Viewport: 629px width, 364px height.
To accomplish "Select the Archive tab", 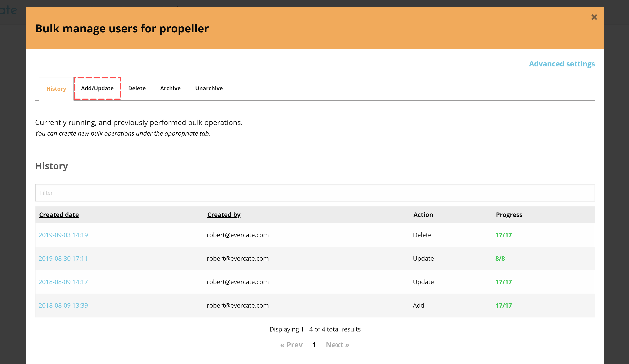I will click(170, 88).
